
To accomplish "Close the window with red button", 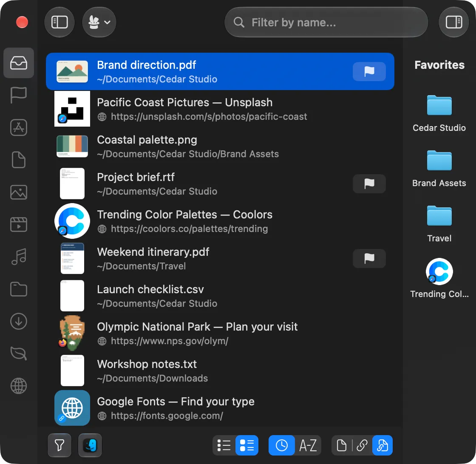I will coord(22,22).
